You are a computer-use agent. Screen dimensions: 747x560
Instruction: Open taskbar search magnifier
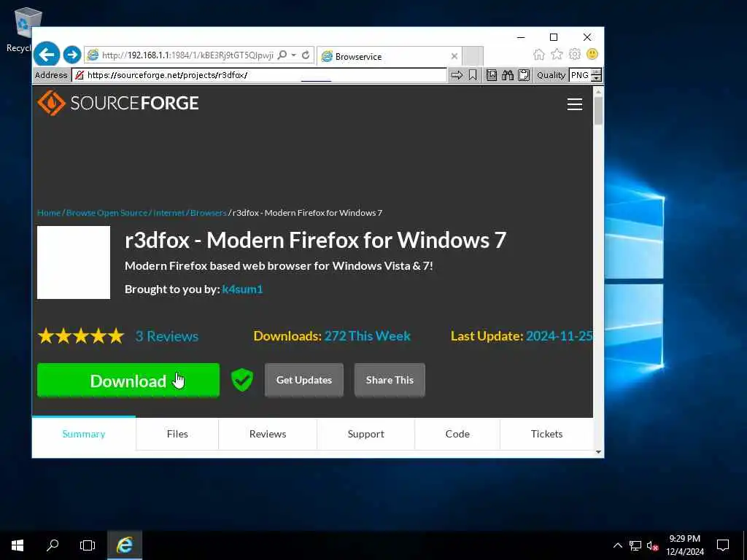[x=53, y=545]
